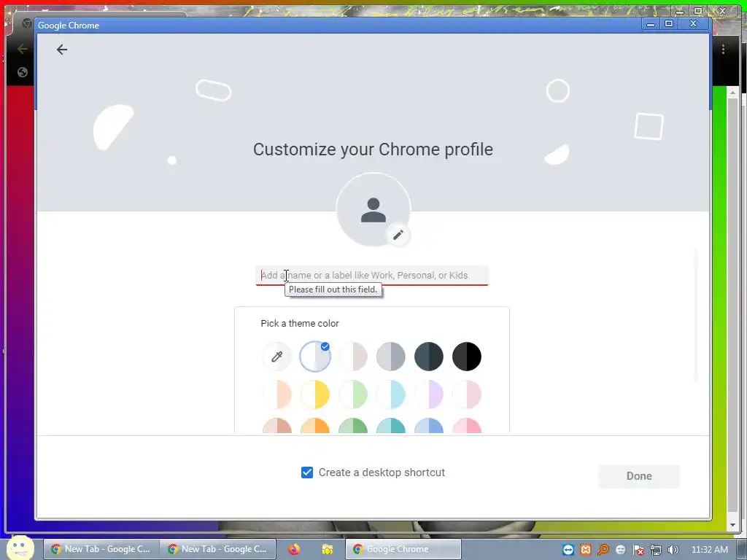Click the scrollbar up arrow at right
The width and height of the screenshot is (747, 560).
[x=732, y=92]
